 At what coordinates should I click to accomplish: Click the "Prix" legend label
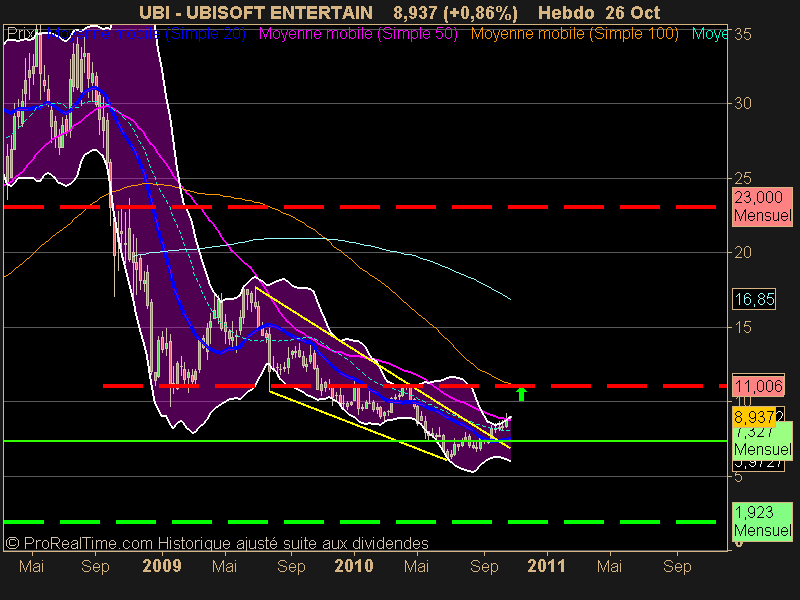click(21, 34)
